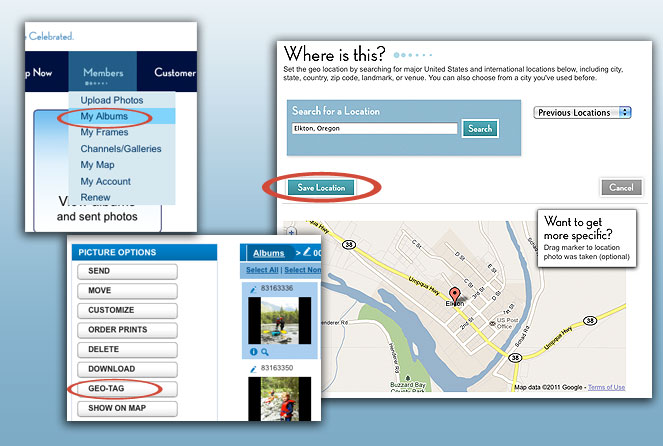Click the pencil edit icon beside photo 83163336
663x446 pixels.
tap(253, 290)
